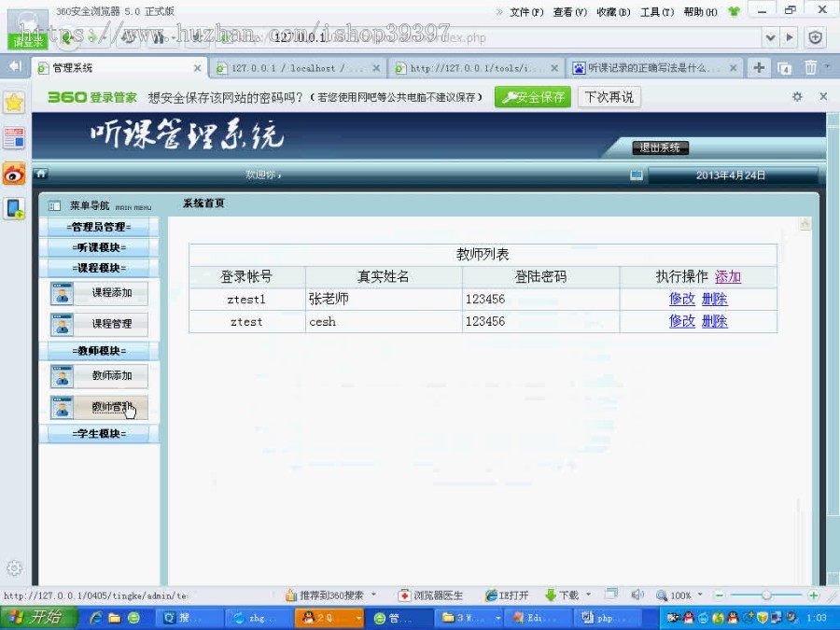Open the 工具(T) menu
Image resolution: width=840 pixels, height=630 pixels.
click(657, 12)
